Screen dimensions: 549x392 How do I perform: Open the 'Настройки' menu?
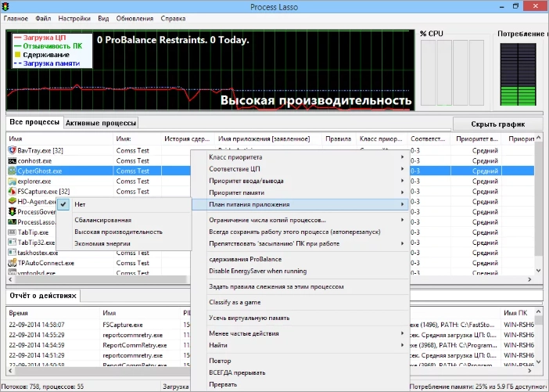(x=74, y=19)
